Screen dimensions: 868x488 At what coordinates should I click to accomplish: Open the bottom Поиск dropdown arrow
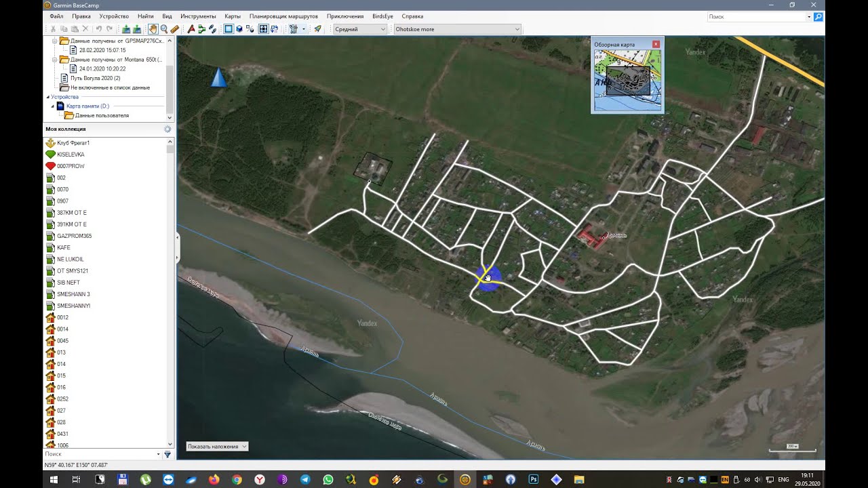159,454
